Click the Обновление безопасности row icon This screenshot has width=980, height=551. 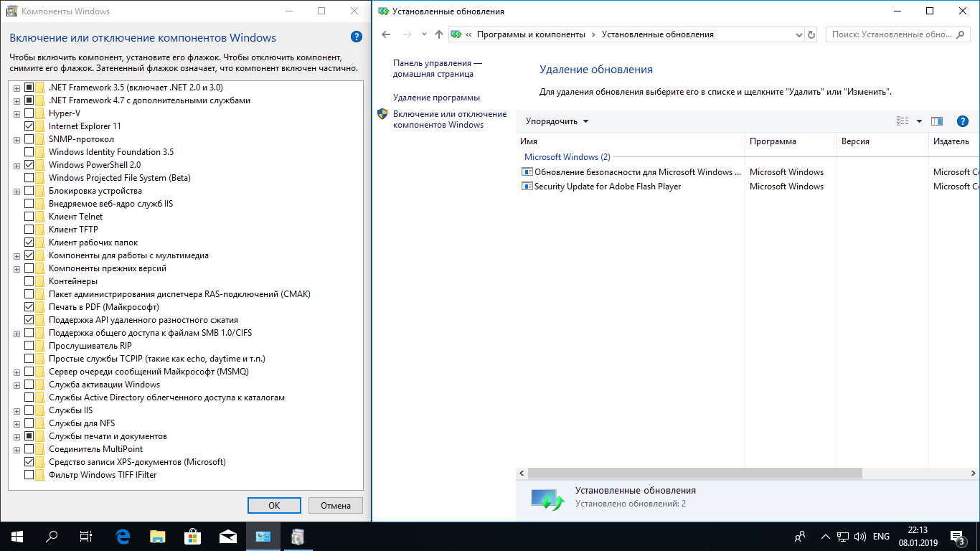(x=527, y=172)
